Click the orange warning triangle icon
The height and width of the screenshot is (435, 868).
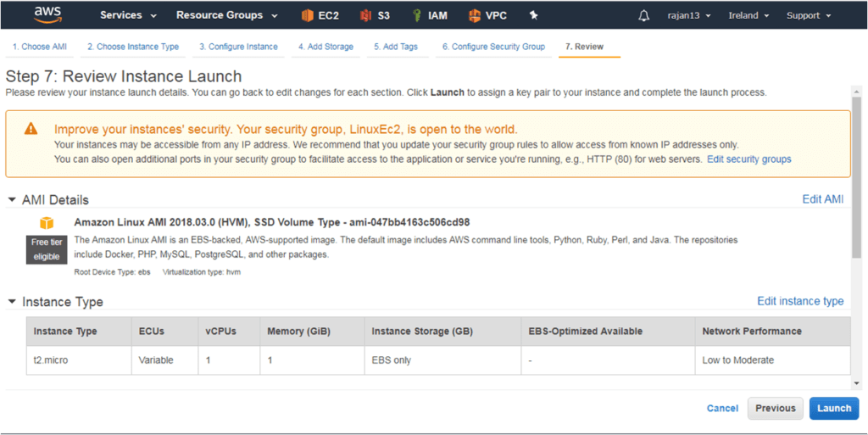pos(31,130)
